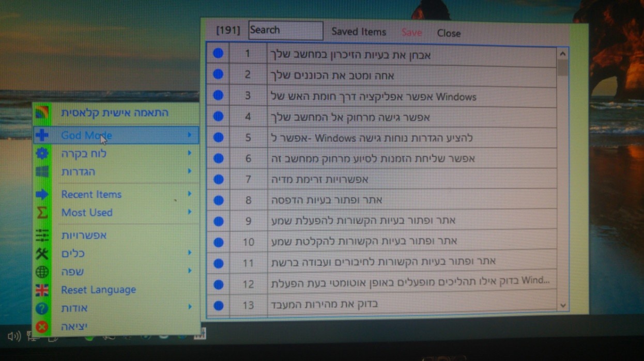Click the red Save button
This screenshot has height=361, width=644.
click(x=411, y=33)
